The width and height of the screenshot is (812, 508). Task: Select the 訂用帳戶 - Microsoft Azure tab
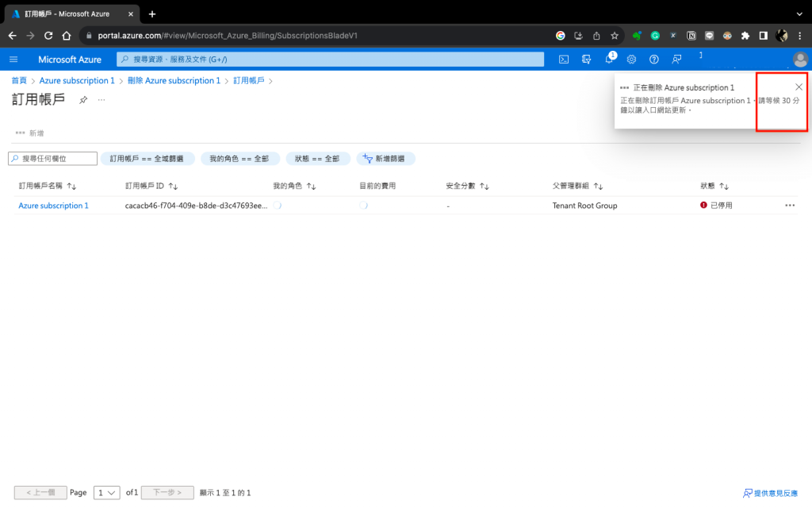pyautogui.click(x=72, y=14)
